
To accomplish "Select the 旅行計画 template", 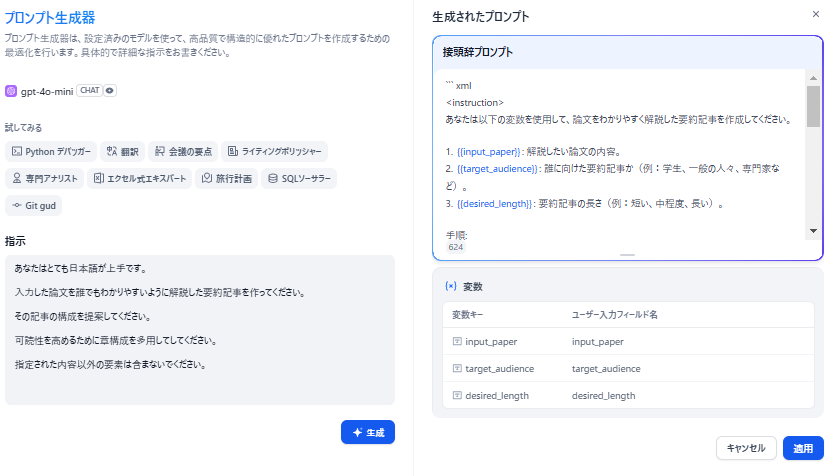I will click(x=226, y=178).
